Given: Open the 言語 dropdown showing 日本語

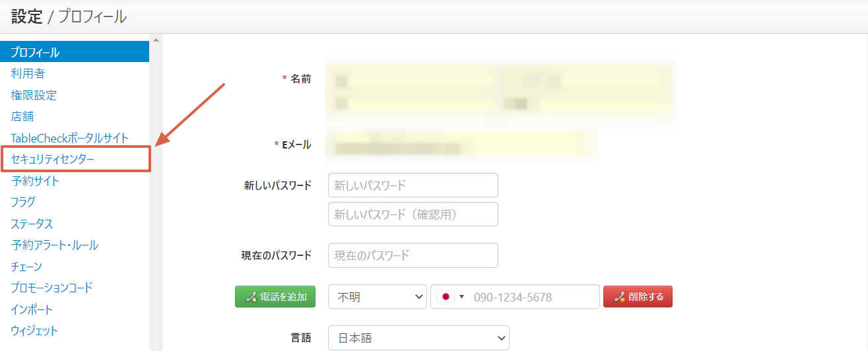Looking at the screenshot, I should click(418, 338).
